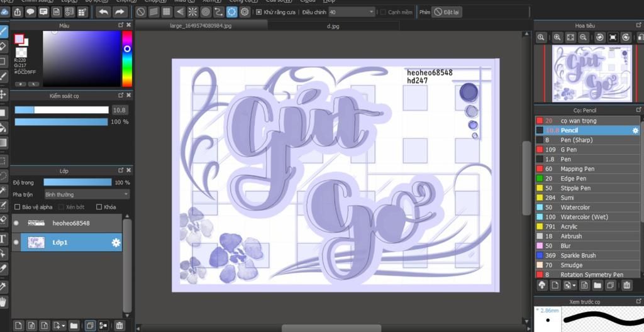Open settings gear of Lớp1 layer
This screenshot has width=644, height=332.
point(116,243)
